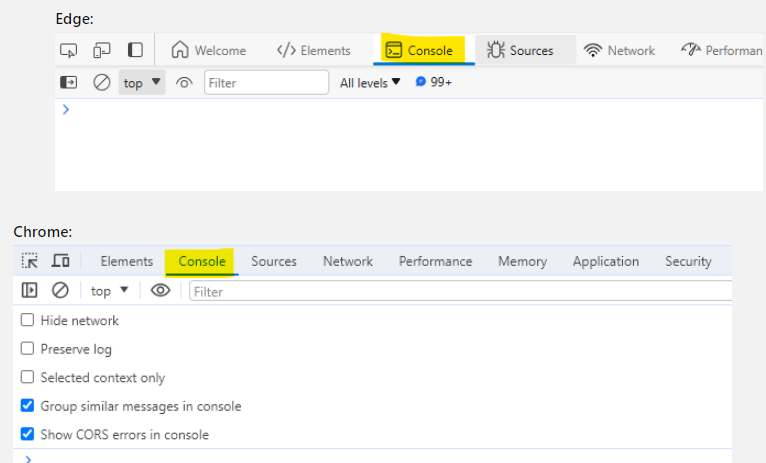Open Chrome Security tab
Viewport: 766px width, 463px height.
688,261
